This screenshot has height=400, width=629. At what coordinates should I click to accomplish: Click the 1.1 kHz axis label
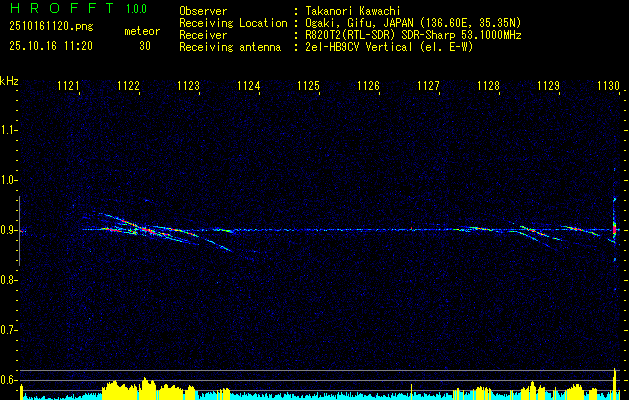pyautogui.click(x=8, y=130)
